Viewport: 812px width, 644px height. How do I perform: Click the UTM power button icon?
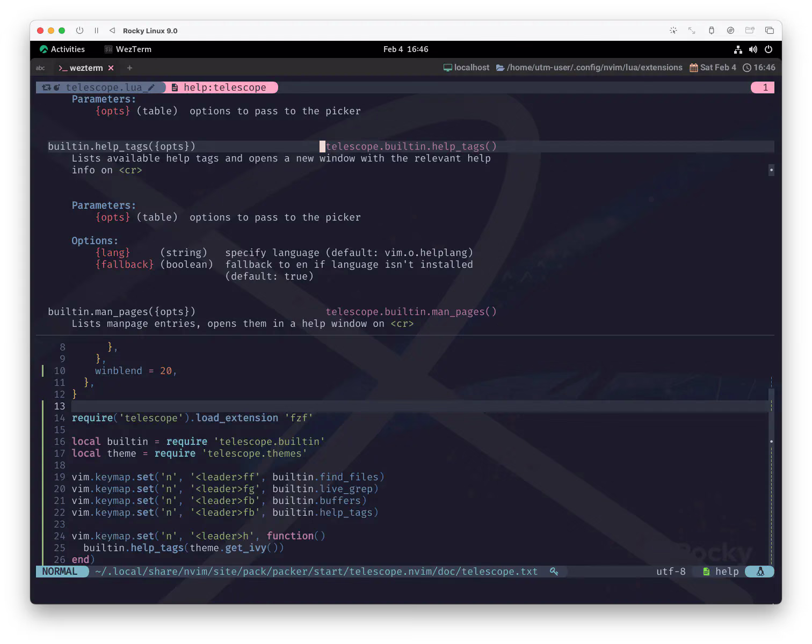point(79,31)
